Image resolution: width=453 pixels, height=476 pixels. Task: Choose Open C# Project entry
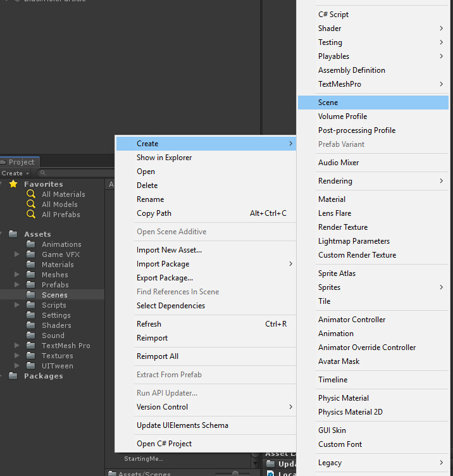(206, 444)
